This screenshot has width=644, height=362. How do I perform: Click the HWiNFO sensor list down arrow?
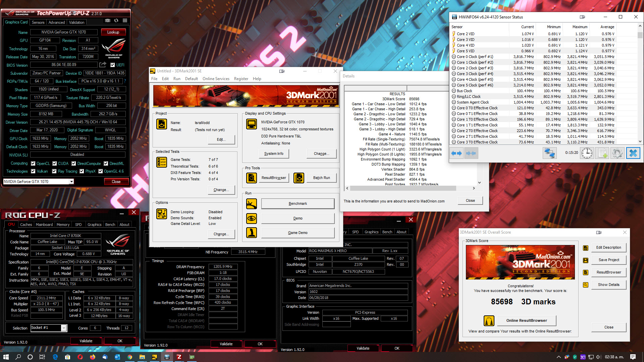(x=640, y=142)
